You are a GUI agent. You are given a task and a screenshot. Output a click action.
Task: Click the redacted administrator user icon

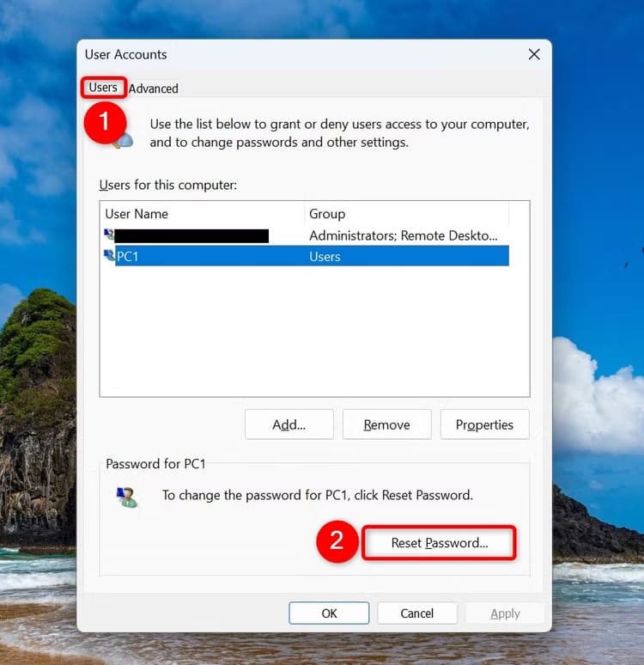[x=109, y=235]
